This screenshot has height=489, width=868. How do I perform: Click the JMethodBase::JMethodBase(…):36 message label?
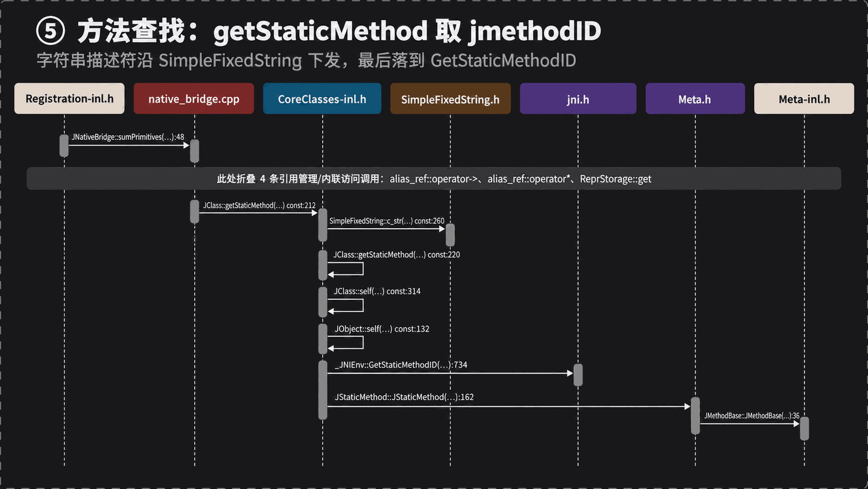click(752, 416)
